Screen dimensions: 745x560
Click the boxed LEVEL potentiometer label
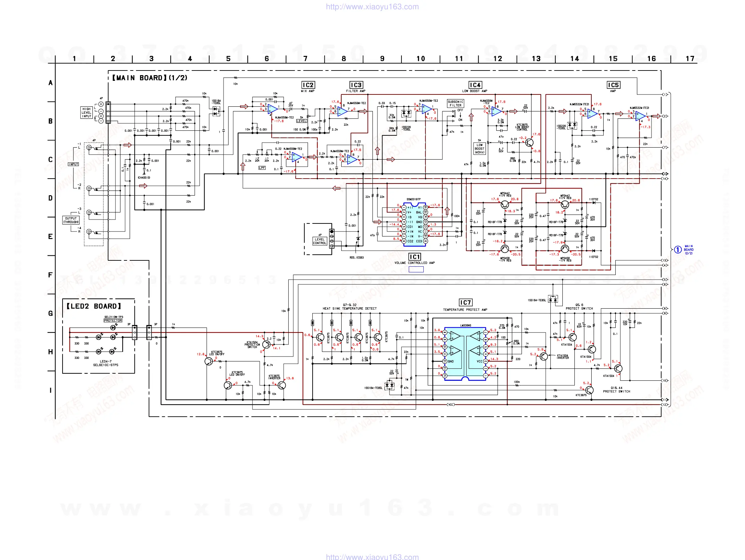301,121
